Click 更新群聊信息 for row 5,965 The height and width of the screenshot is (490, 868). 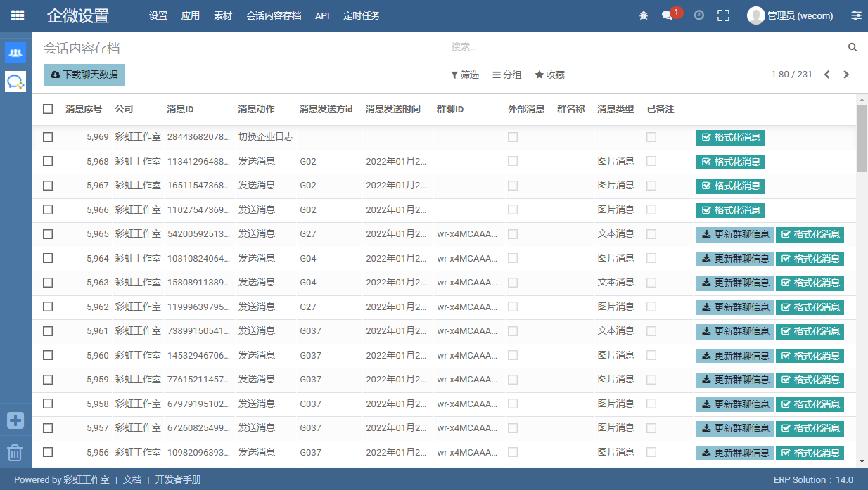[735, 235]
